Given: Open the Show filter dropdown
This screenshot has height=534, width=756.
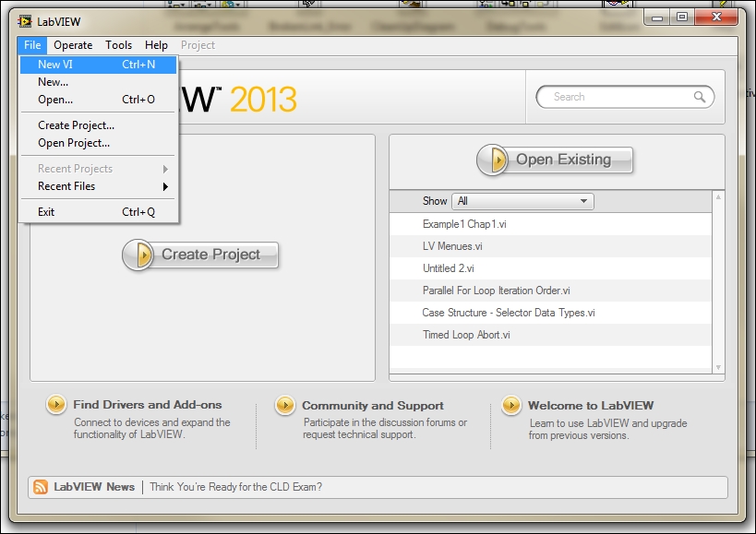Looking at the screenshot, I should pos(522,201).
